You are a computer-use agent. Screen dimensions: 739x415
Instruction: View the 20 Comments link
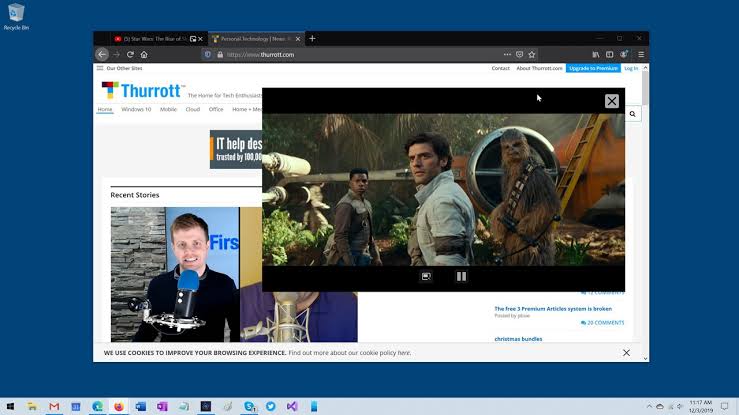[602, 323]
